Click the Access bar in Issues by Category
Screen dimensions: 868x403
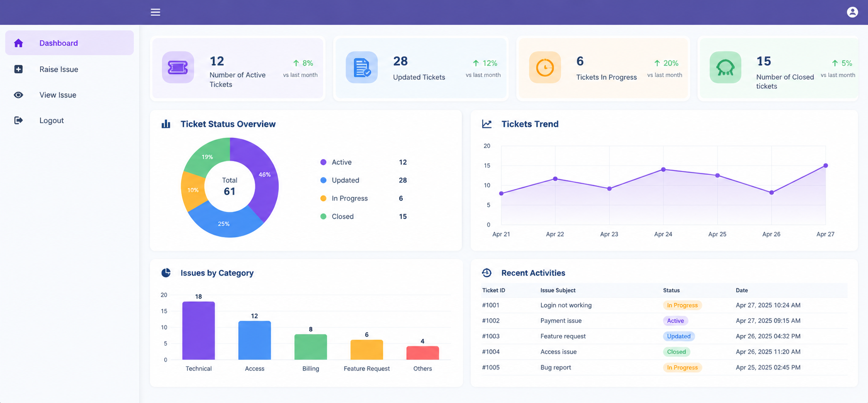coord(255,340)
